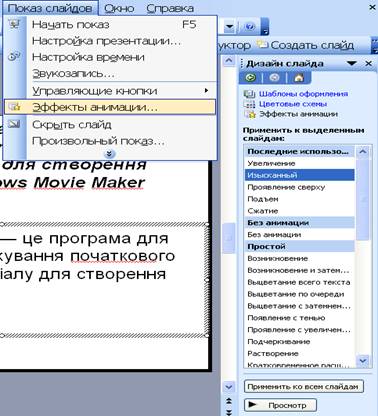378x416 pixels.
Task: Click Создать слайд toolbar button
Action: coord(307,45)
